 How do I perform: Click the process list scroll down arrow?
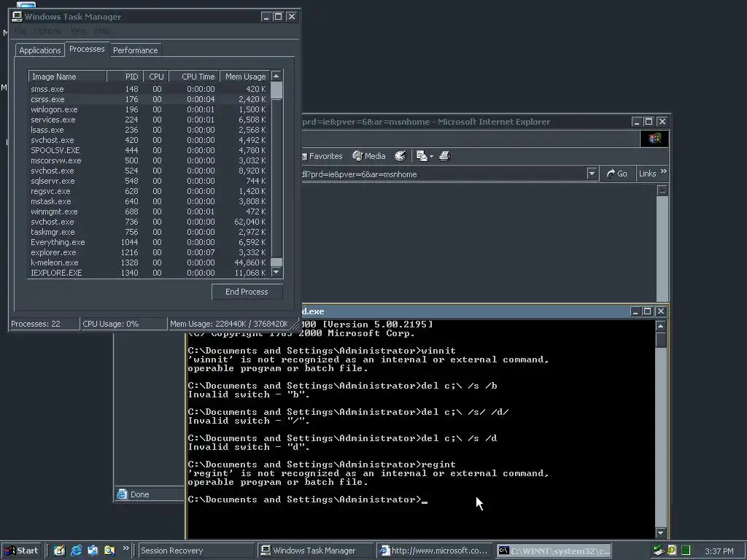pos(276,273)
